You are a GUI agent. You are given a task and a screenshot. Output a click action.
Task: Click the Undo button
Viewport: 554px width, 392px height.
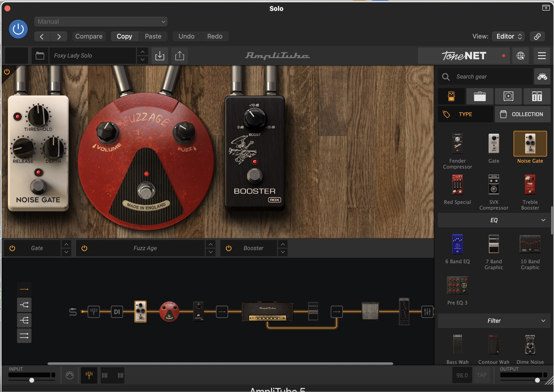pyautogui.click(x=186, y=37)
